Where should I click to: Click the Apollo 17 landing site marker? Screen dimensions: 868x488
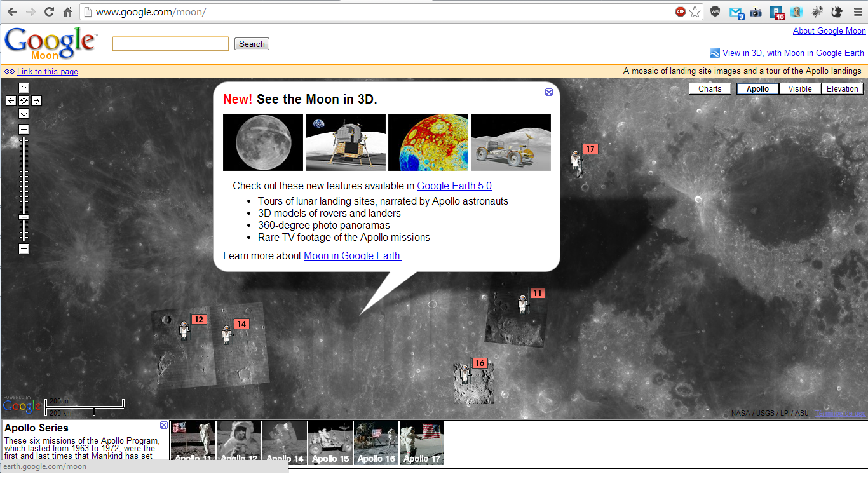[576, 162]
